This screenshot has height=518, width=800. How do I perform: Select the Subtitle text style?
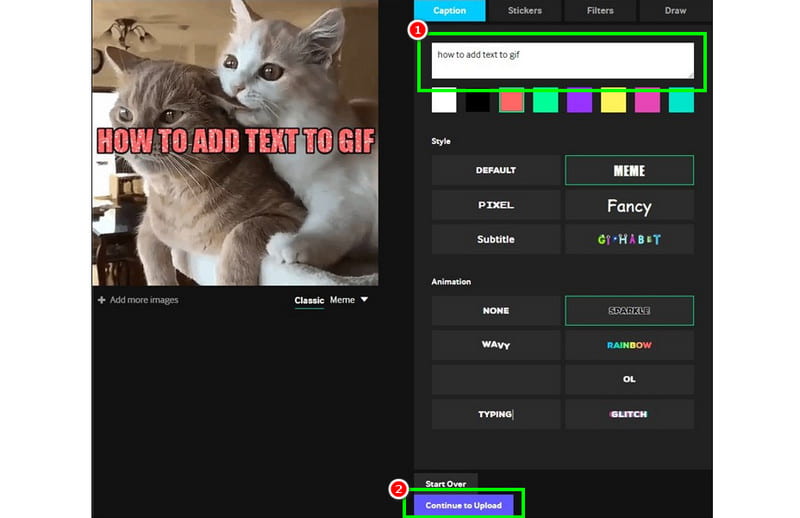pyautogui.click(x=496, y=239)
